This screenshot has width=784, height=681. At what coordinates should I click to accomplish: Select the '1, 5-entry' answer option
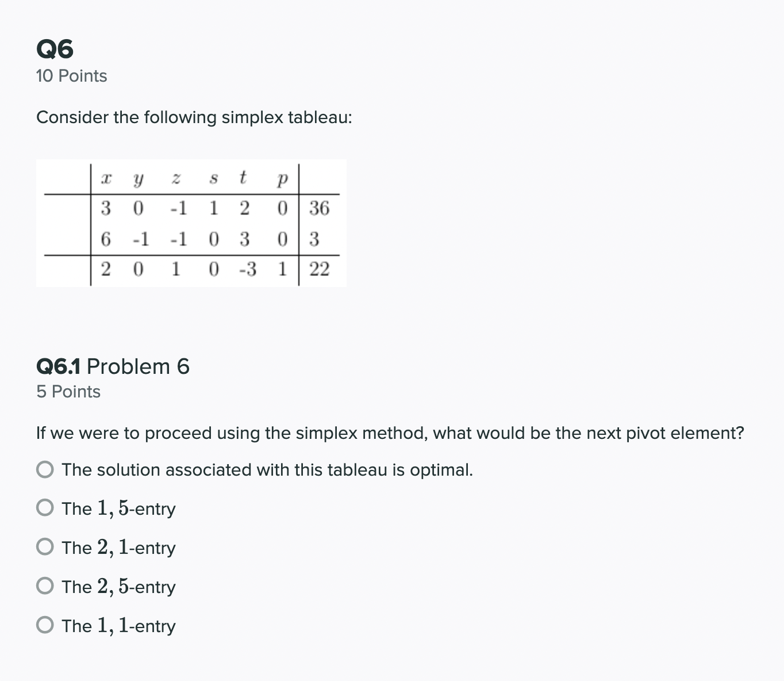(x=44, y=508)
